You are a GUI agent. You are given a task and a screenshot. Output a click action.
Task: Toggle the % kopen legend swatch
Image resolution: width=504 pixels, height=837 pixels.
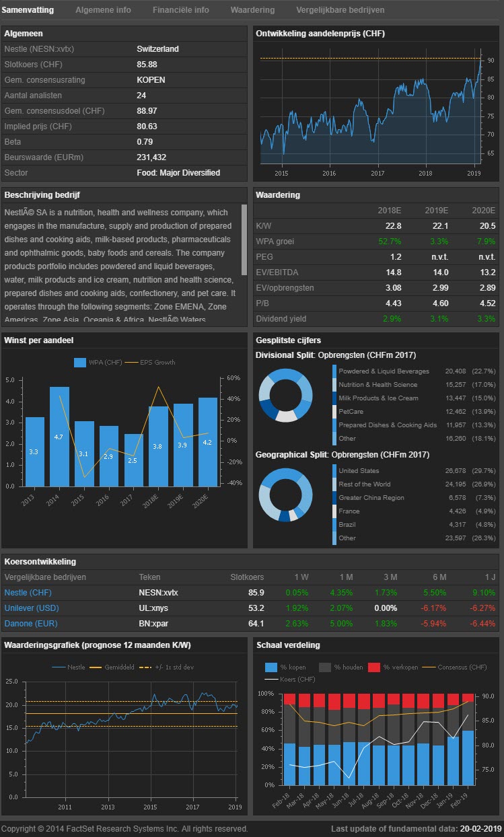271,667
